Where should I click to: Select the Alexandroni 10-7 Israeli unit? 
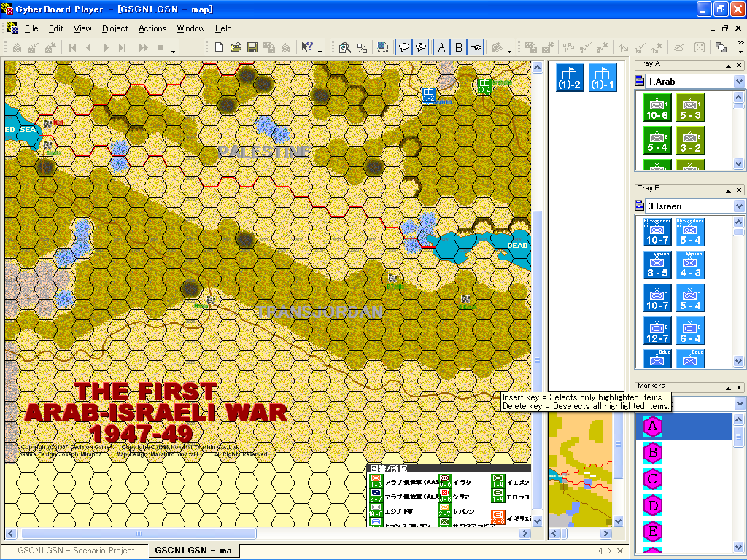657,232
